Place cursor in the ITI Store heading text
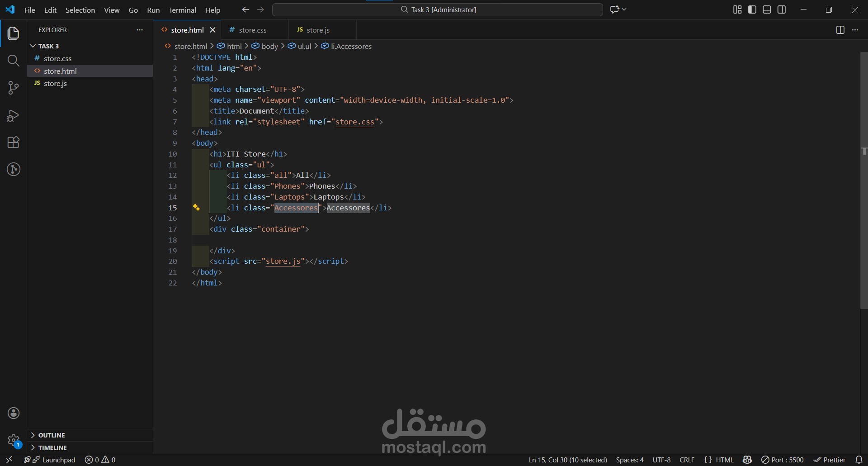 (246, 154)
